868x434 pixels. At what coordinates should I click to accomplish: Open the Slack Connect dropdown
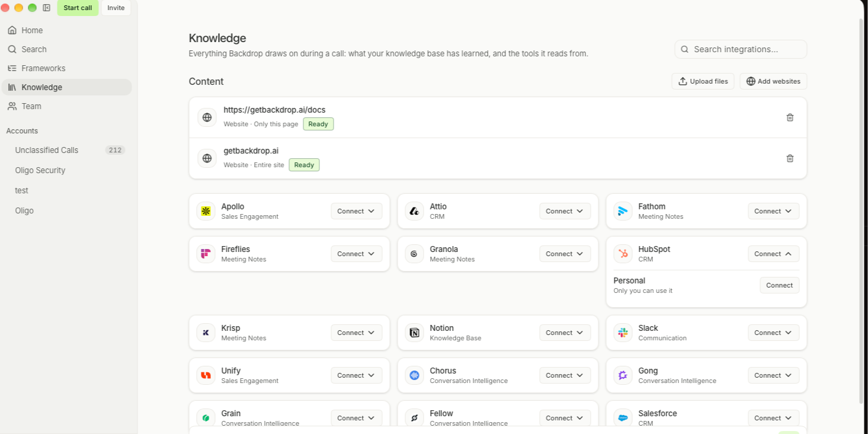773,333
